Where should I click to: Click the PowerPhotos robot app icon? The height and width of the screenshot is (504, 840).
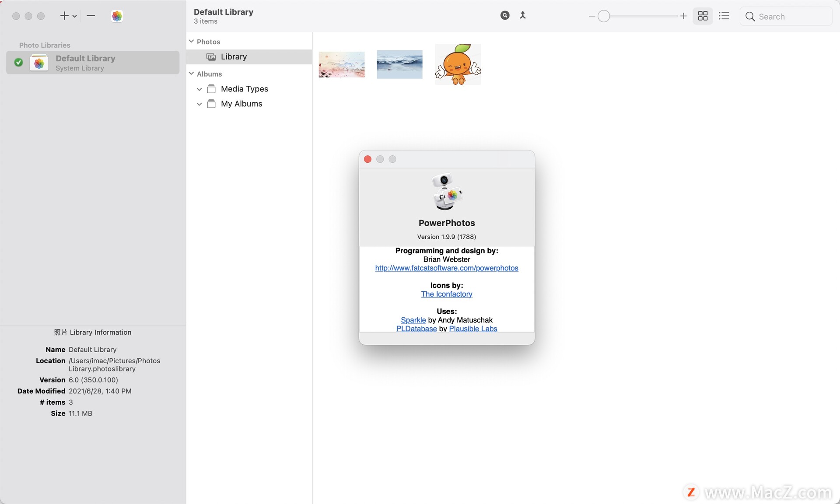click(x=447, y=192)
